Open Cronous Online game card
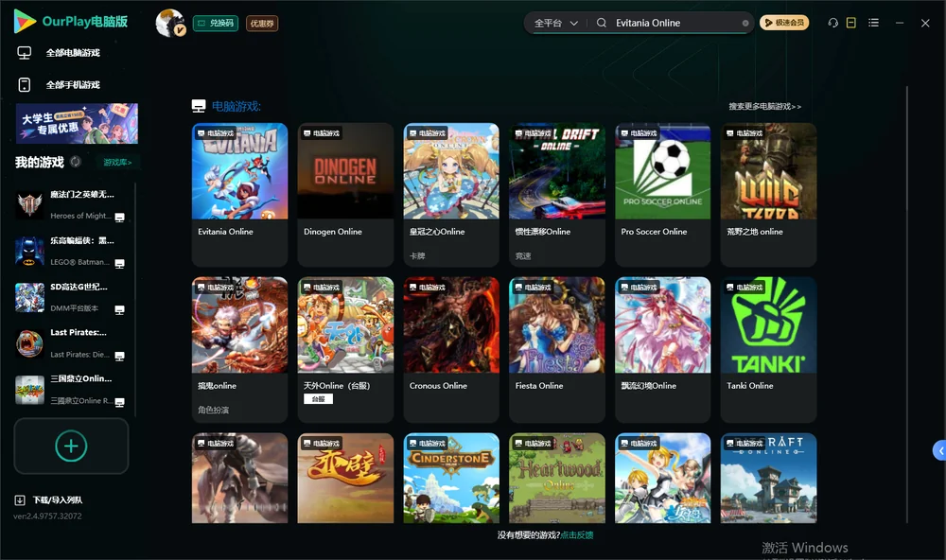The height and width of the screenshot is (560, 946). [x=451, y=349]
